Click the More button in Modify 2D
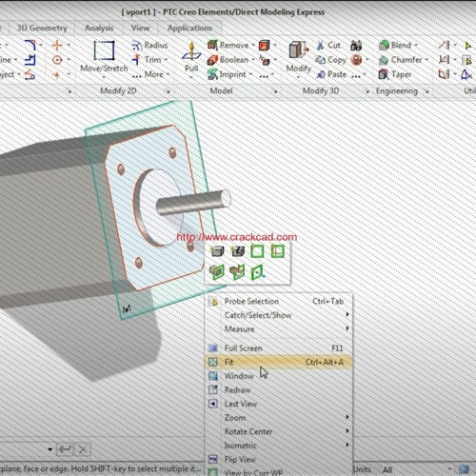Viewport: 476px width, 476px height. [x=150, y=74]
